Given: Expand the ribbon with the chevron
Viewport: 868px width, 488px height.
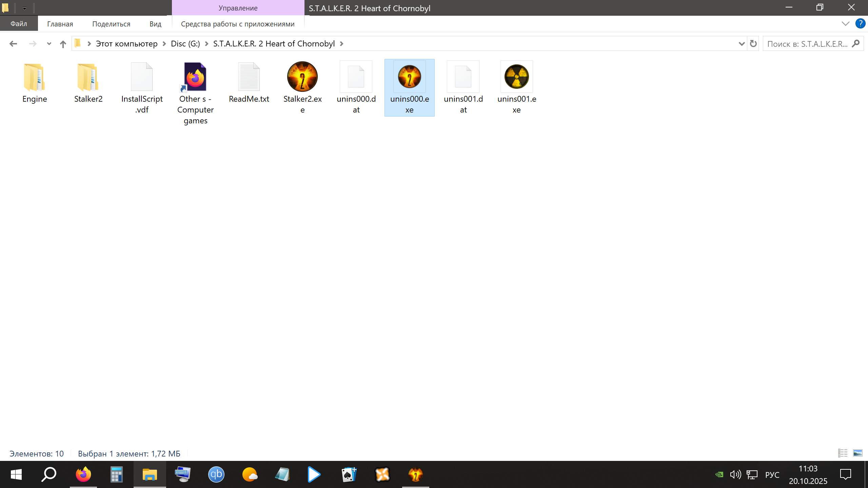Looking at the screenshot, I should point(845,24).
